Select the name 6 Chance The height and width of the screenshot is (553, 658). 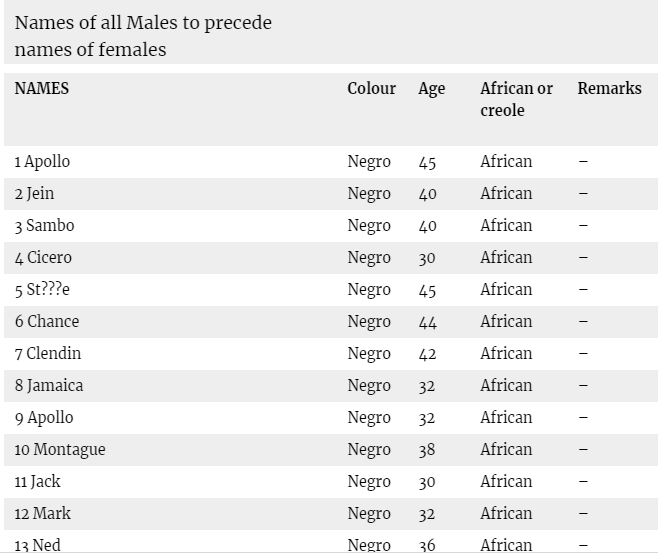[47, 322]
